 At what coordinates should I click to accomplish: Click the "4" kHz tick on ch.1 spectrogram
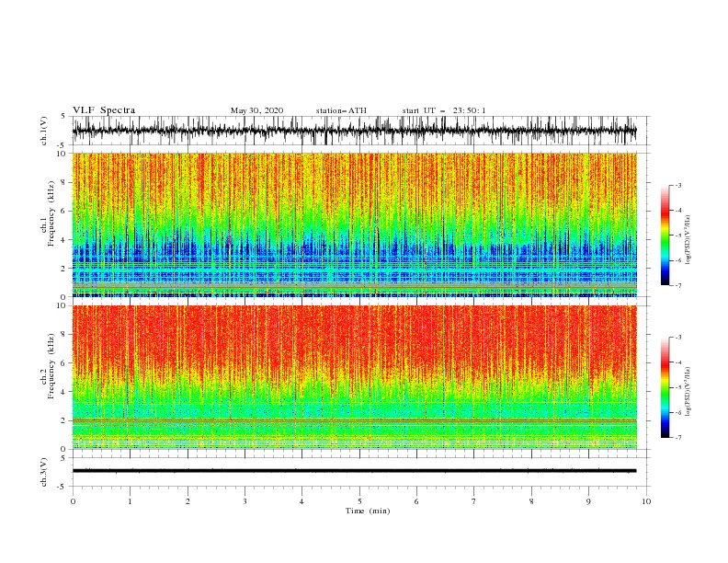pos(63,240)
